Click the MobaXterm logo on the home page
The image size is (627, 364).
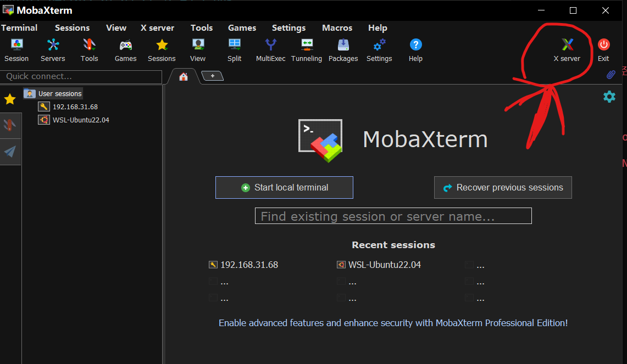320,140
